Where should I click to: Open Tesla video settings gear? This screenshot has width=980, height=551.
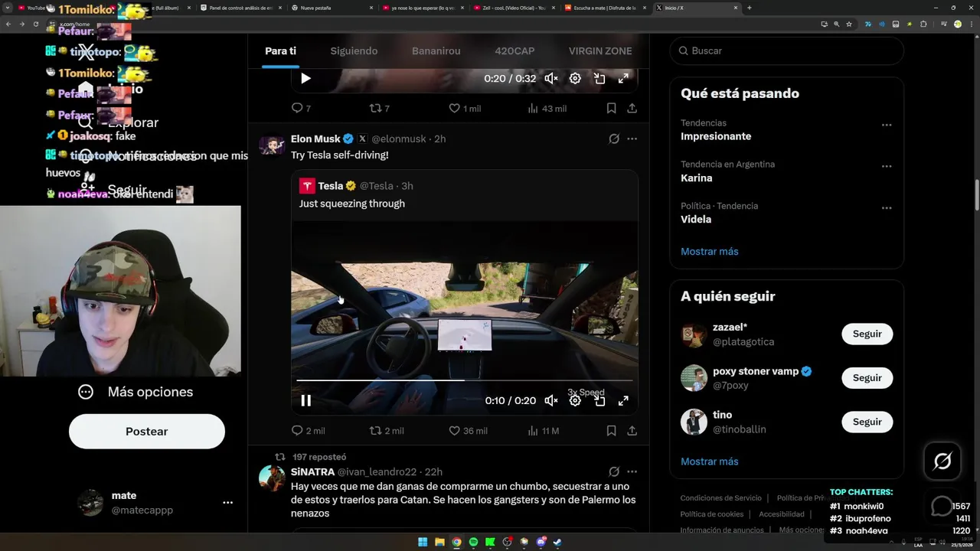[575, 400]
